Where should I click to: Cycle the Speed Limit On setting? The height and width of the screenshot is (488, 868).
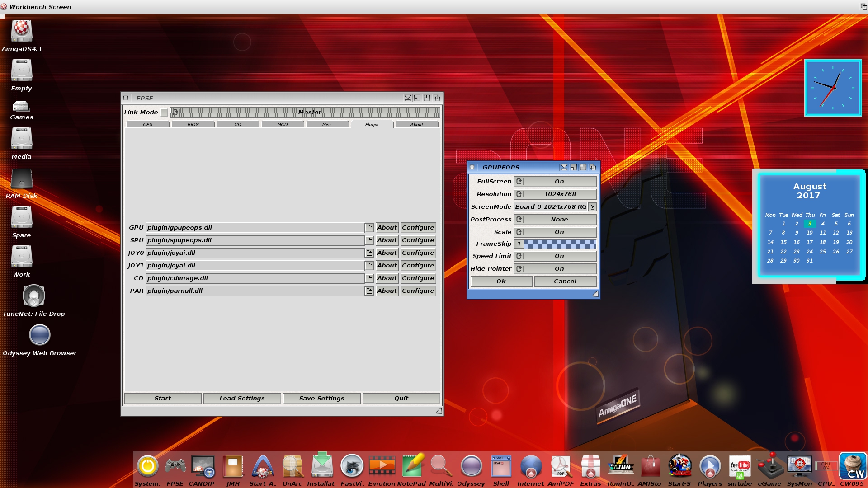(x=555, y=256)
